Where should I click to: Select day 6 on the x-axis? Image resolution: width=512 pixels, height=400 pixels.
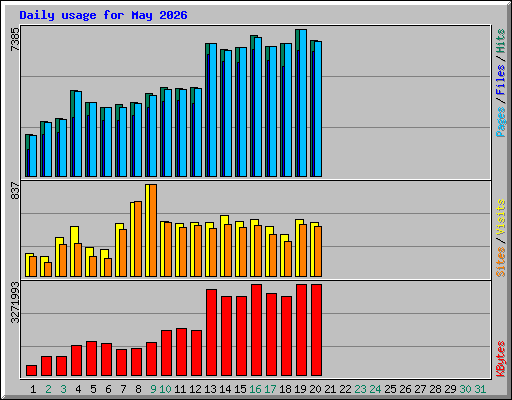coord(108,389)
